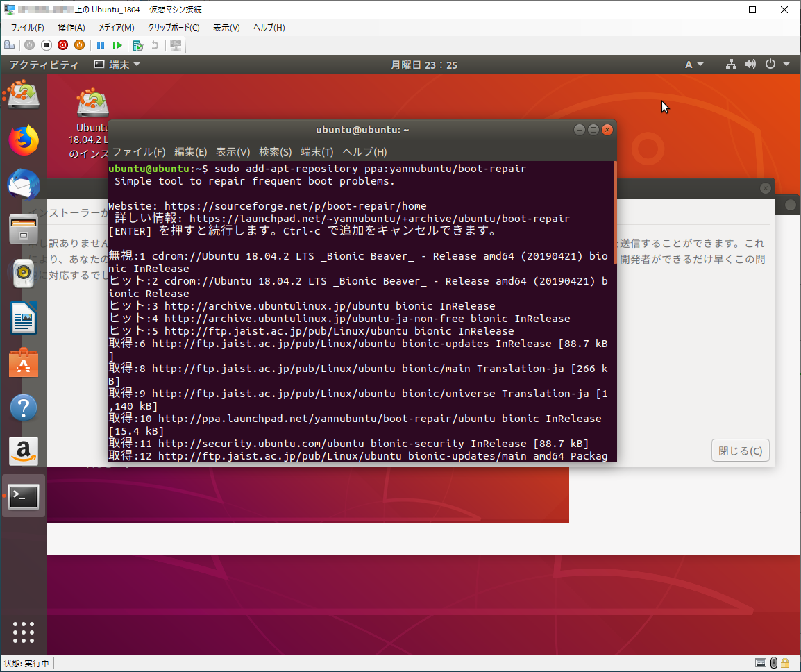Open terminal ヘルプ(H) menu
This screenshot has height=672, width=801.
364,152
